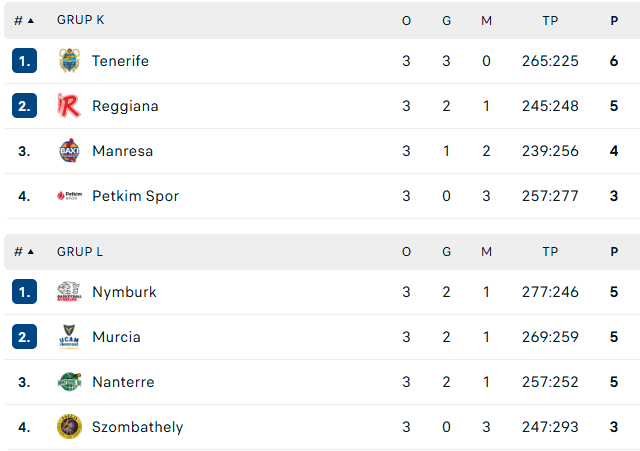Open Petkim Spor team page
Viewport: 640px width, 451px height.
click(x=136, y=196)
